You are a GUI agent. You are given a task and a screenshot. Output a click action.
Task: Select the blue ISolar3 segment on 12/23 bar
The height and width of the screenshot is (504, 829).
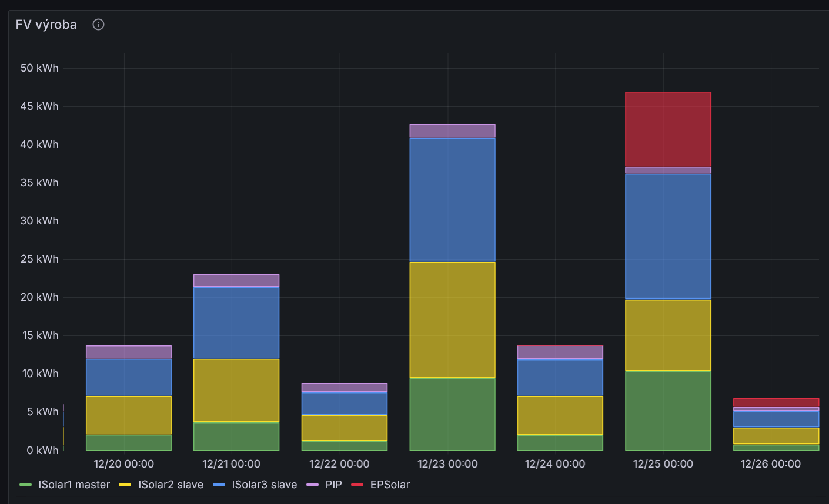[452, 200]
